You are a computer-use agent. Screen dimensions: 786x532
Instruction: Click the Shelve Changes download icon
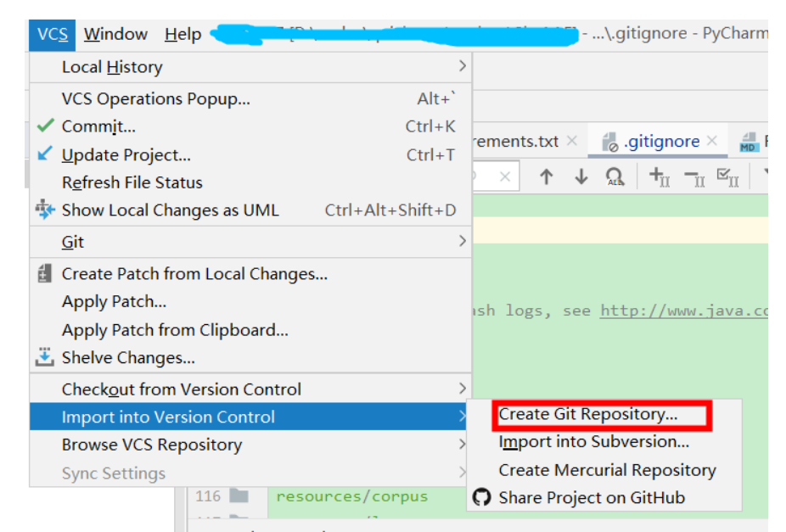(x=45, y=356)
